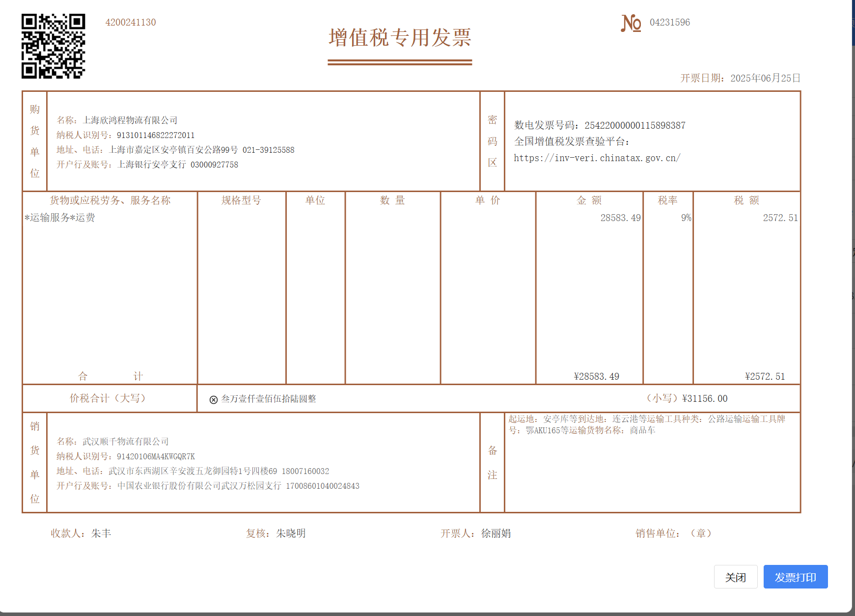Open the inv-veri.chinatax.gov.cn link

tap(597, 158)
